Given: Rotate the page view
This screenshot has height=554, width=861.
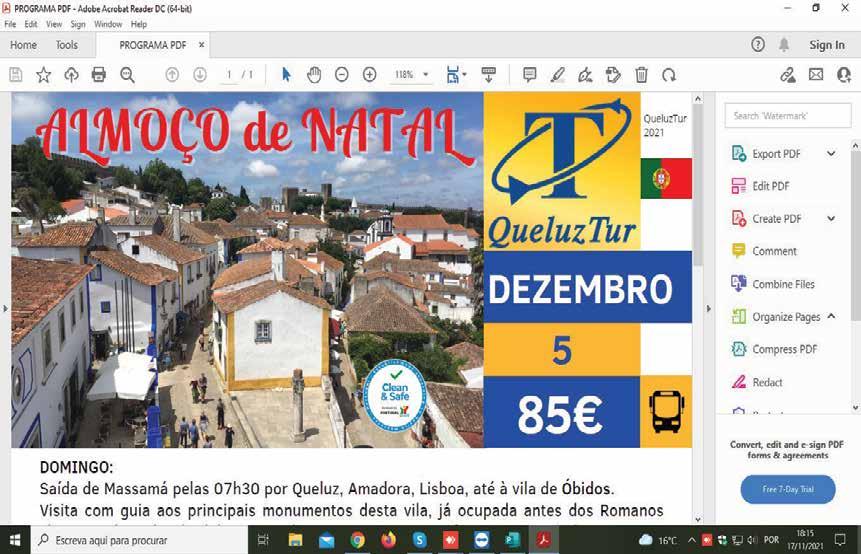Looking at the screenshot, I should [669, 74].
